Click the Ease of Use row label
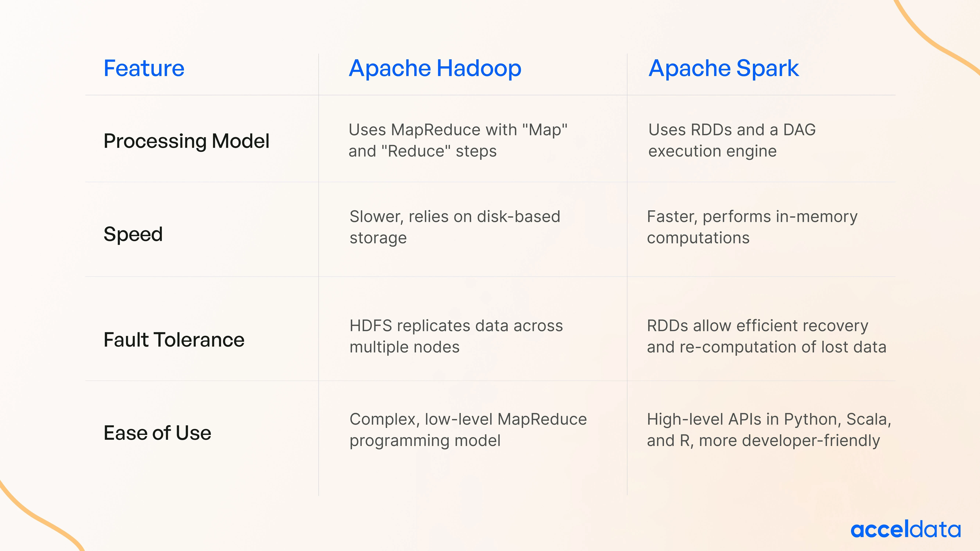980x551 pixels. click(x=157, y=433)
